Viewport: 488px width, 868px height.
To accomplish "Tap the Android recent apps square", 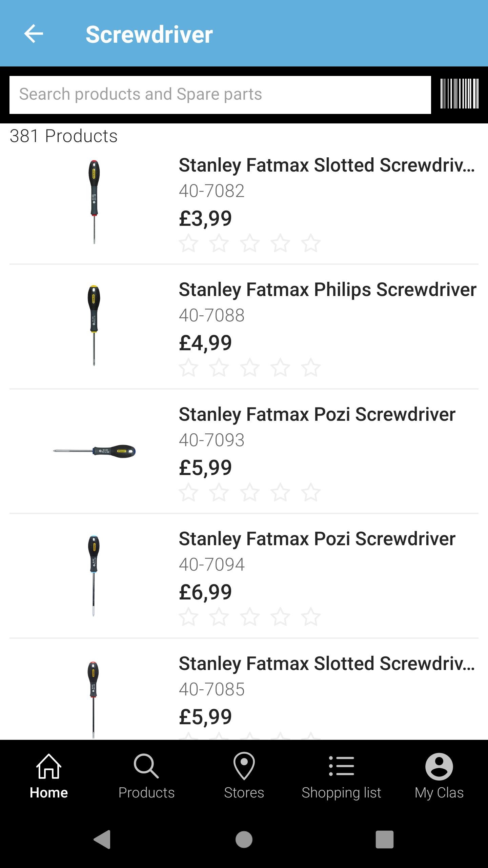I will pyautogui.click(x=385, y=840).
